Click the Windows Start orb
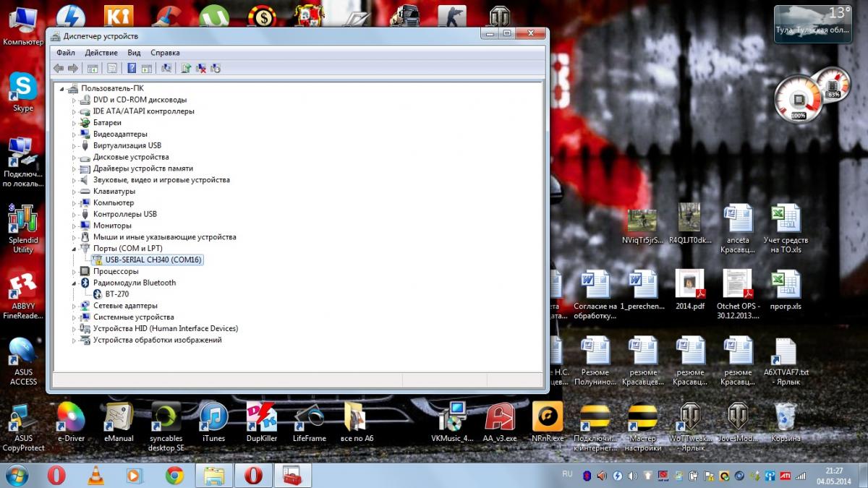The width and height of the screenshot is (868, 488). tap(16, 475)
